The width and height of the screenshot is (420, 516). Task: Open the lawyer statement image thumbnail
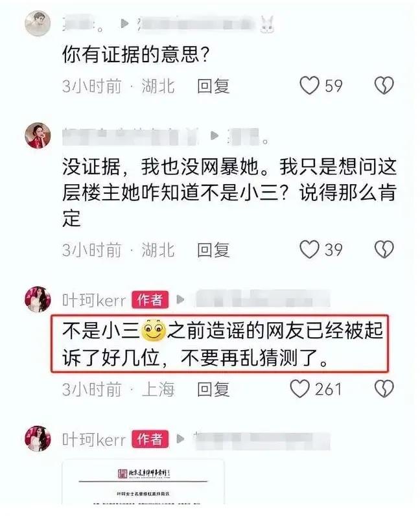coord(143,482)
